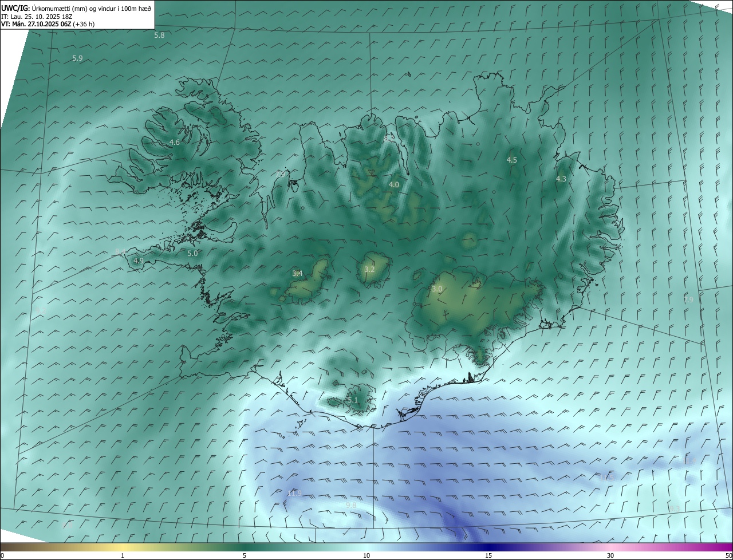
Task: Select the 5.8 value label at the top left
Action: [159, 36]
